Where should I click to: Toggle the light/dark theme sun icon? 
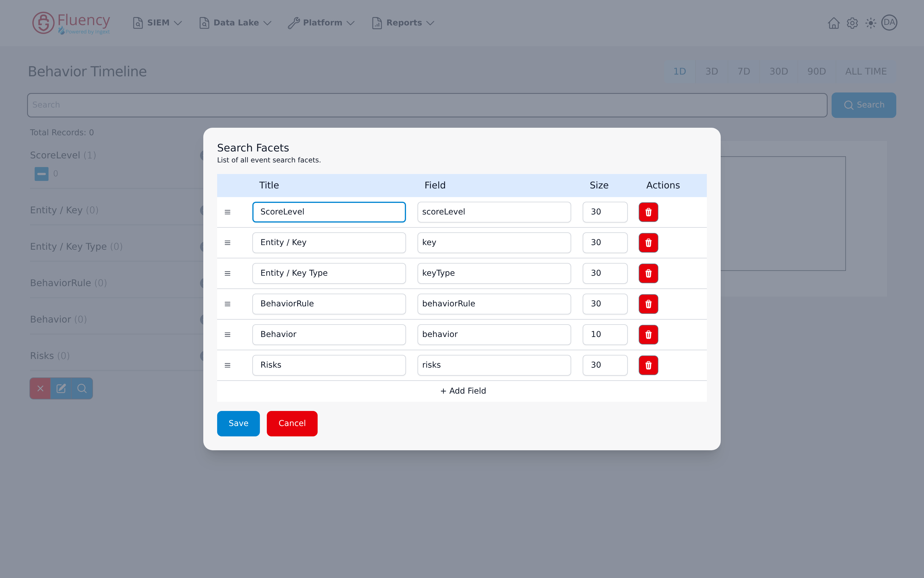[871, 23]
